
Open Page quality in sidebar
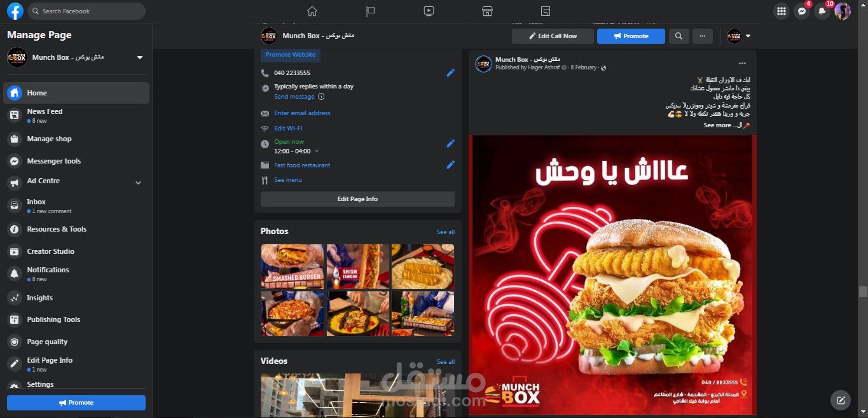[76, 342]
